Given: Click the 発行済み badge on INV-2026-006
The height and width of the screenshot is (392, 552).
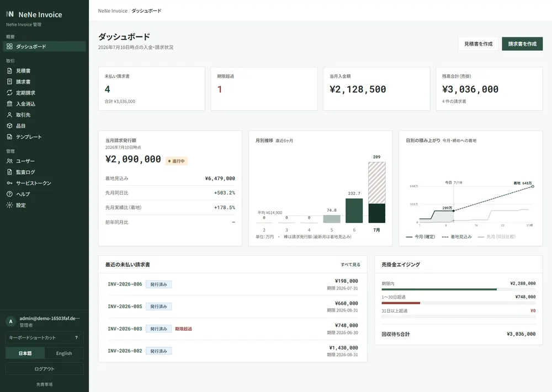Looking at the screenshot, I should (x=159, y=284).
